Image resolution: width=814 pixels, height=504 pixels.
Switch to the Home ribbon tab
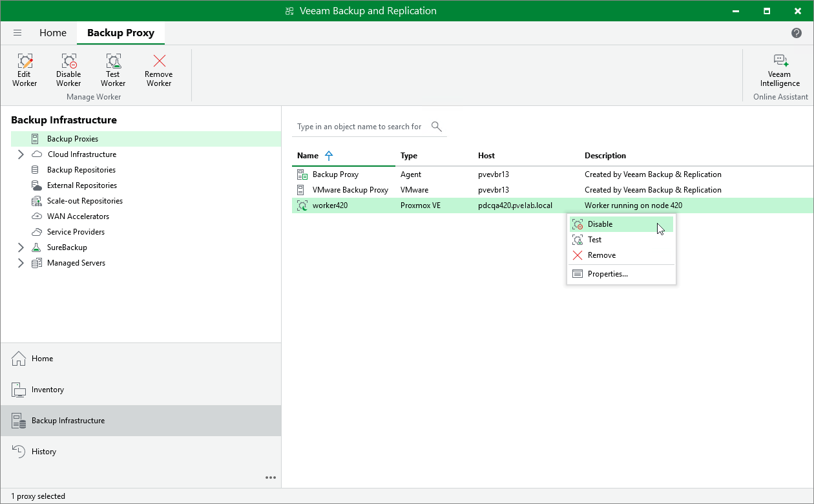point(53,33)
